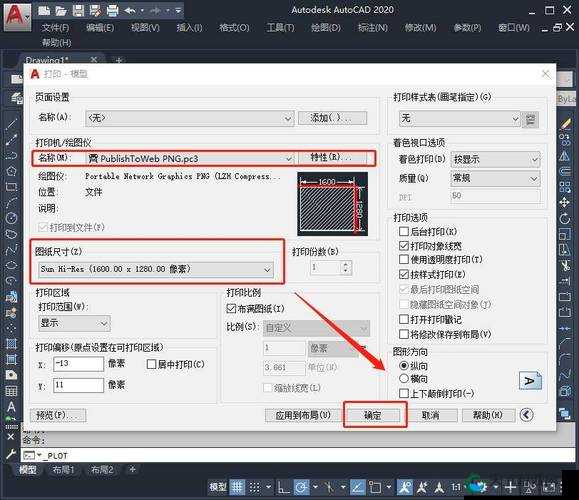
Task: Open the 质量 常规 dropdown
Action: pos(495,178)
